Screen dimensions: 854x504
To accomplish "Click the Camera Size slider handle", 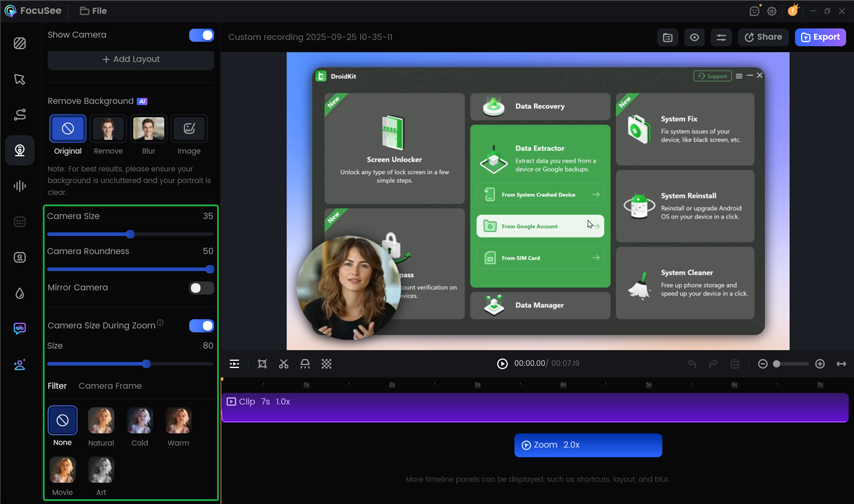I will (x=130, y=234).
